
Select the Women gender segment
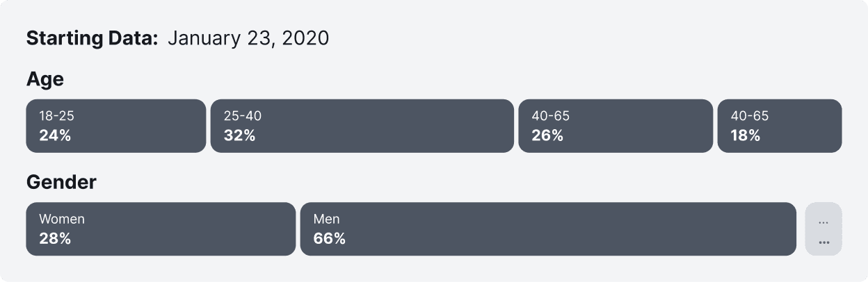pos(161,229)
